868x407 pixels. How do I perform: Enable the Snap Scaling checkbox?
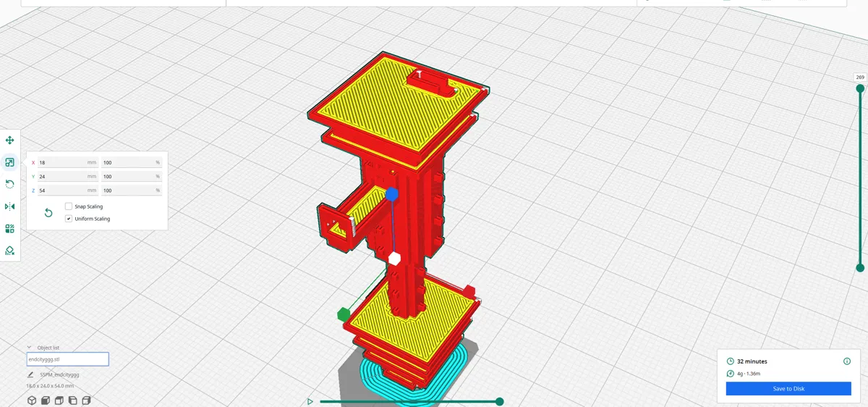coord(69,206)
